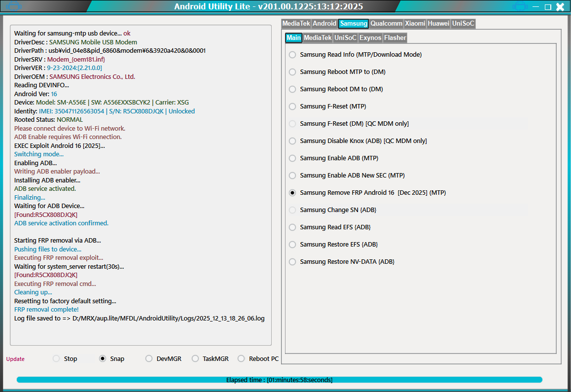
Task: Select Samsung Read Info (MTP/Download Mode)
Action: coord(292,55)
